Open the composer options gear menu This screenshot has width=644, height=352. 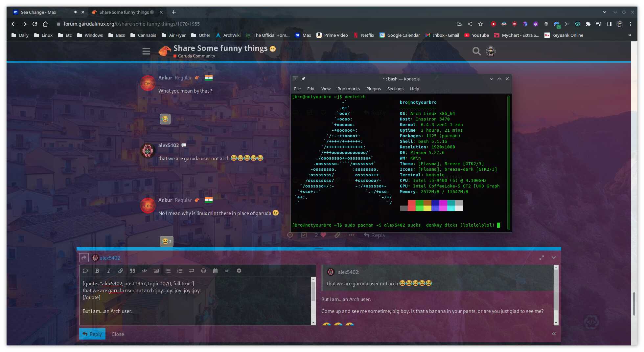pos(239,271)
